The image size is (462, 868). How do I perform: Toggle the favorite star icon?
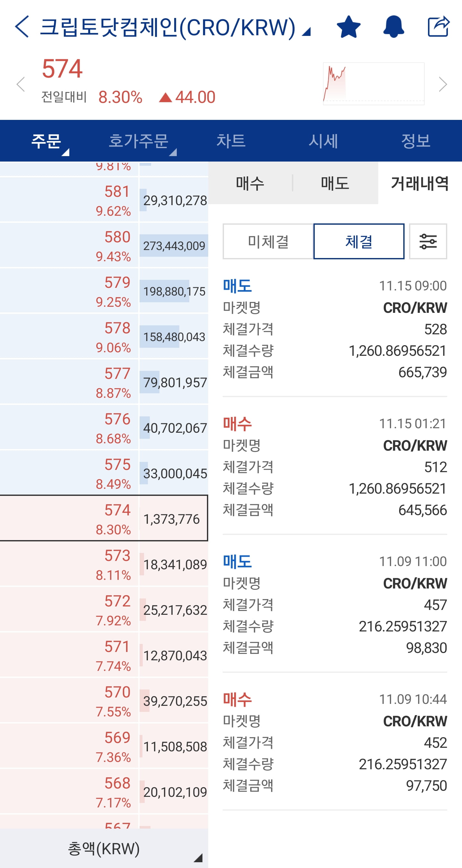(x=349, y=27)
